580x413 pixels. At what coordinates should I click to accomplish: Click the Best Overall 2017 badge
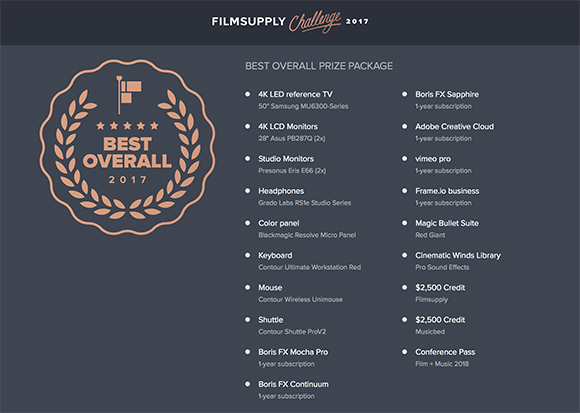click(127, 147)
